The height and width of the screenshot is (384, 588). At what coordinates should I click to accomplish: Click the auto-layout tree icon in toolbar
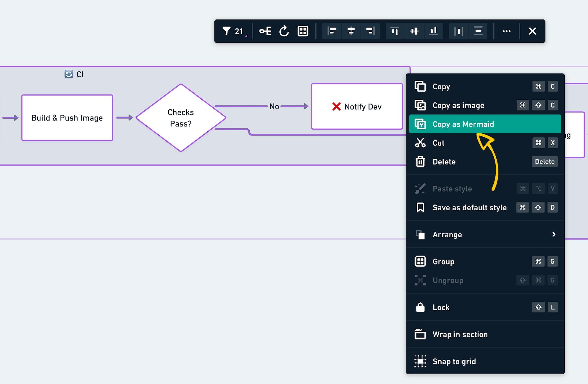(265, 31)
